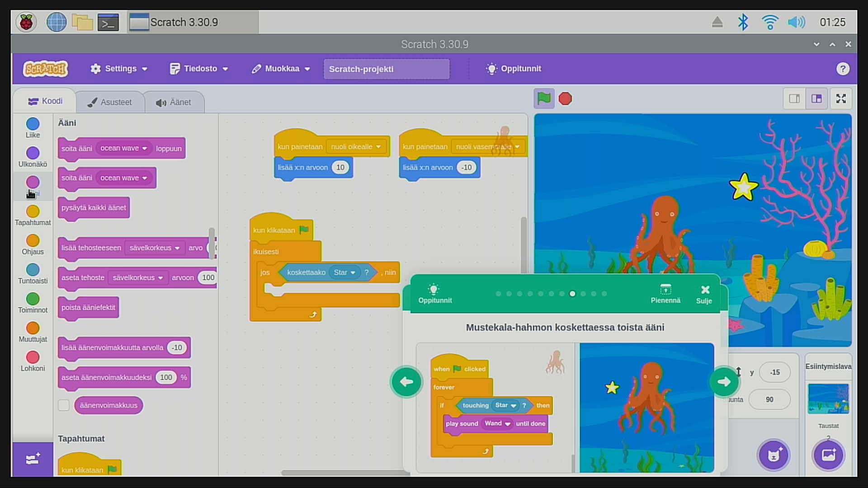
Task: Expand sävelkorkeus dropdown in aseta tehoste block
Action: pyautogui.click(x=138, y=277)
